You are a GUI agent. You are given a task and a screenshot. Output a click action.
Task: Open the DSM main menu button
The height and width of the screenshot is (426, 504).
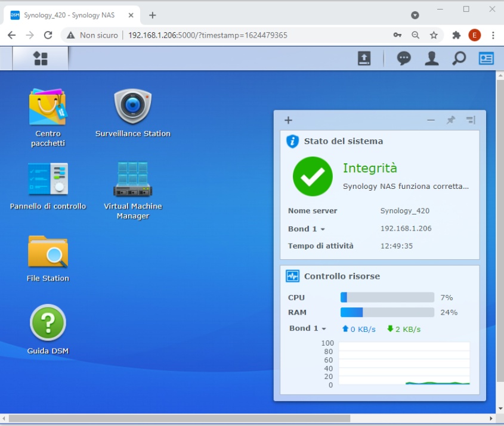coord(41,58)
